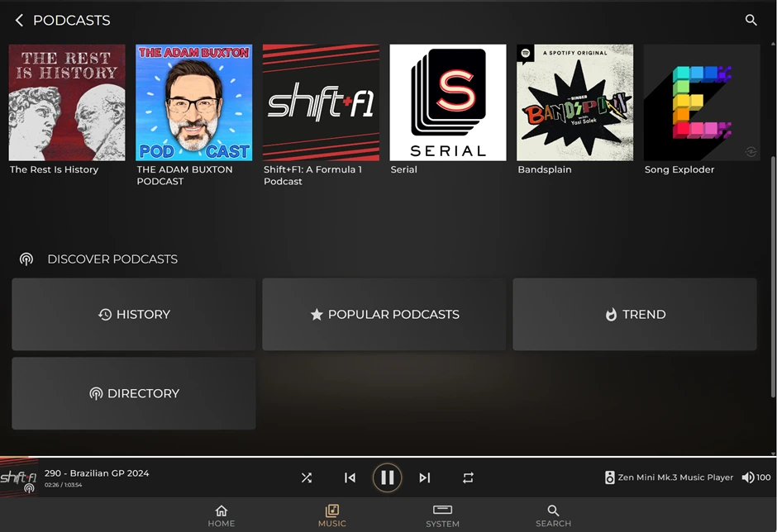Image resolution: width=777 pixels, height=532 pixels.
Task: Skip to the previous track
Action: (350, 477)
